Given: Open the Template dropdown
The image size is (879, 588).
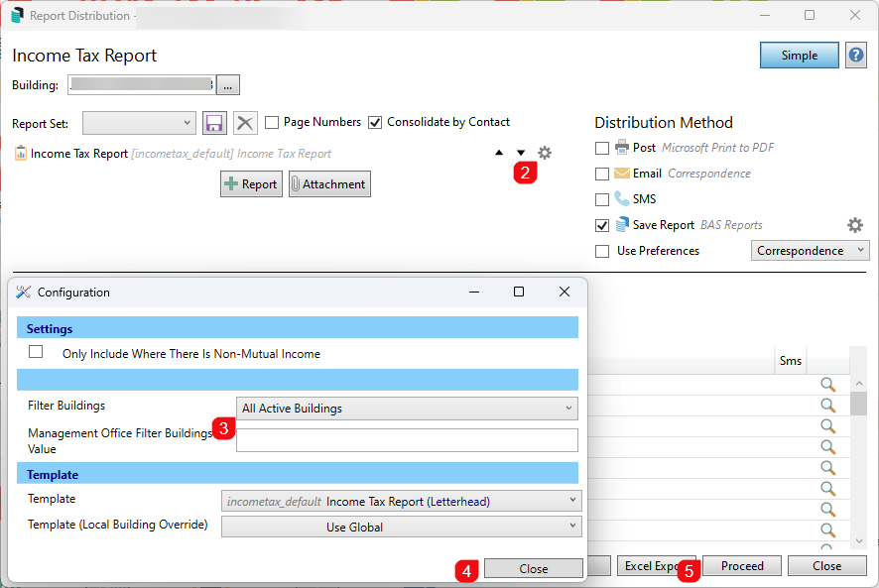Looking at the screenshot, I should point(402,501).
